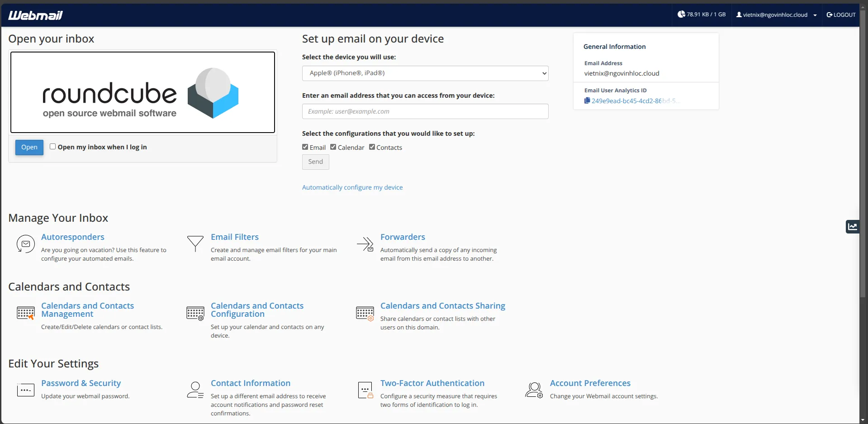Open the analytics chart side tab
The height and width of the screenshot is (424, 868).
coord(852,227)
